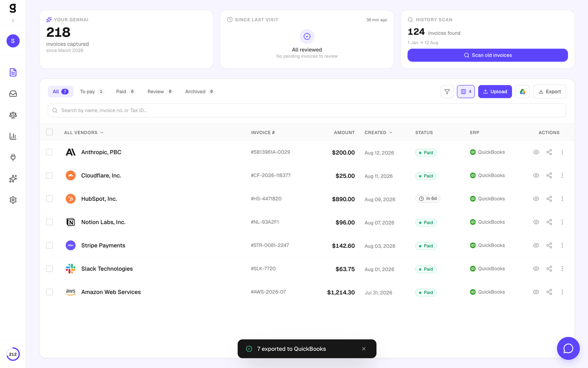
Task: View the Slack Technologies invoice eye icon
Action: [x=536, y=269]
